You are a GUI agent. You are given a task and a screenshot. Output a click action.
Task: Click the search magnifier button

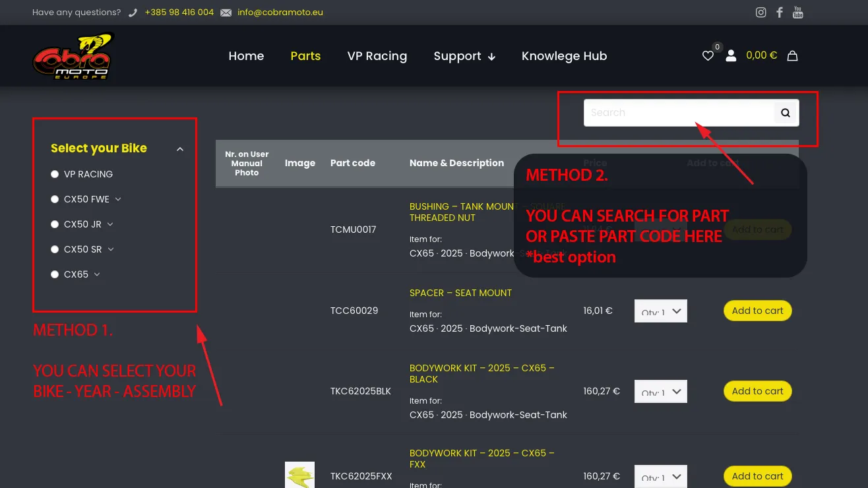tap(786, 113)
